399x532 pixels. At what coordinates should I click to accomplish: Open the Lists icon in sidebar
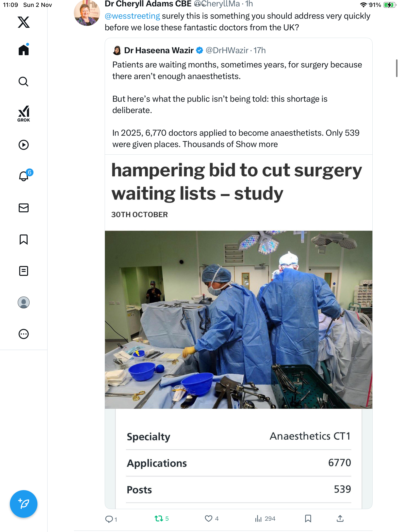pyautogui.click(x=24, y=271)
